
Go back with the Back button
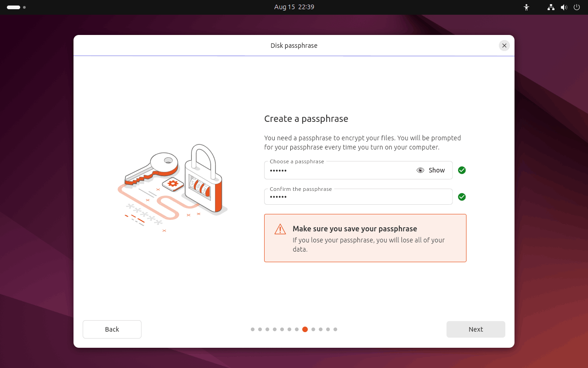(112, 329)
